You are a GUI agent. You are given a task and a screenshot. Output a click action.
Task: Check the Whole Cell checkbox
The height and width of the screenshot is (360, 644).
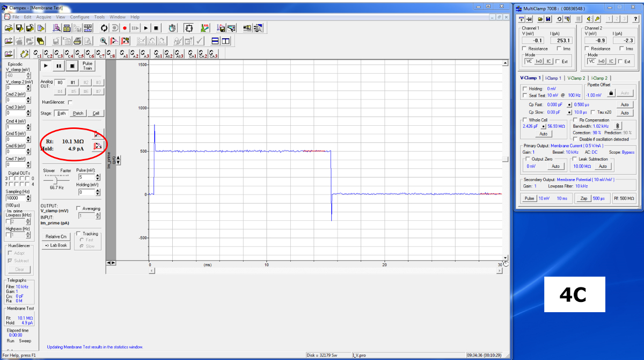[525, 120]
